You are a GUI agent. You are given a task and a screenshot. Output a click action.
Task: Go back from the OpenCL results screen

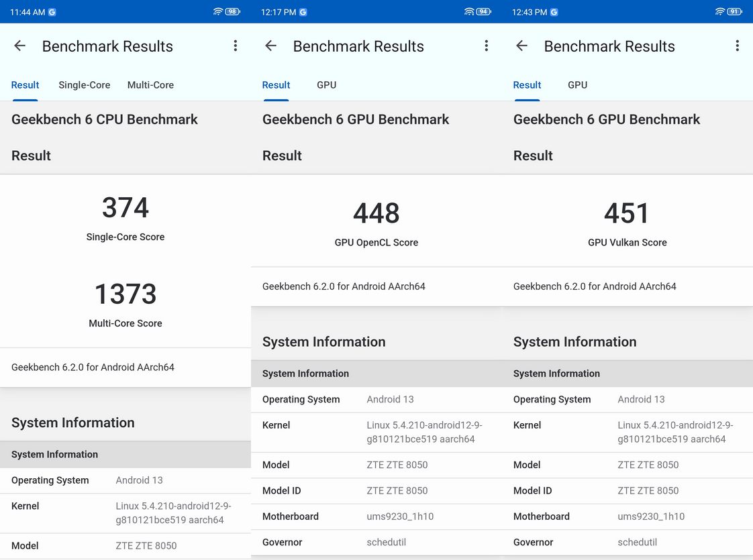(x=271, y=46)
